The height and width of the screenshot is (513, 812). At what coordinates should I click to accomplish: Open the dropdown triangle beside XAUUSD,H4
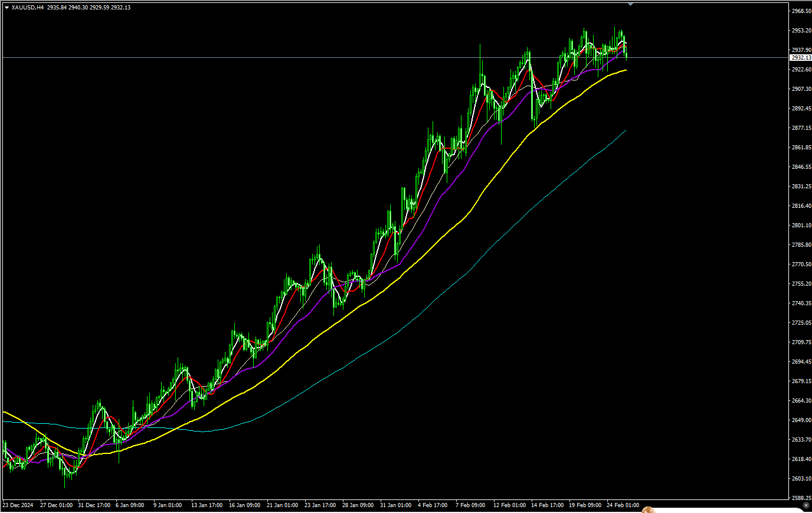pyautogui.click(x=6, y=8)
